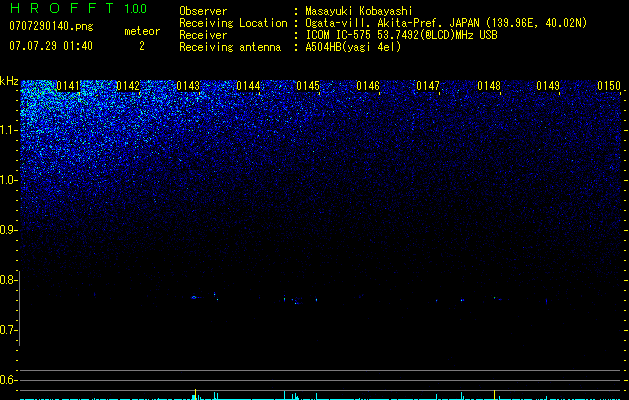
Task: Click the Receiver label
Action: coord(203,35)
